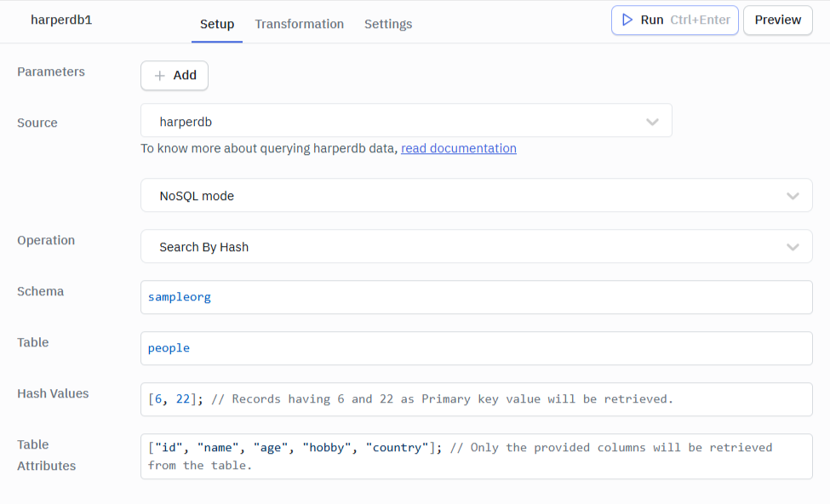Focus the Schema field containing sampleorg
This screenshot has height=504, width=830.
pyautogui.click(x=476, y=297)
